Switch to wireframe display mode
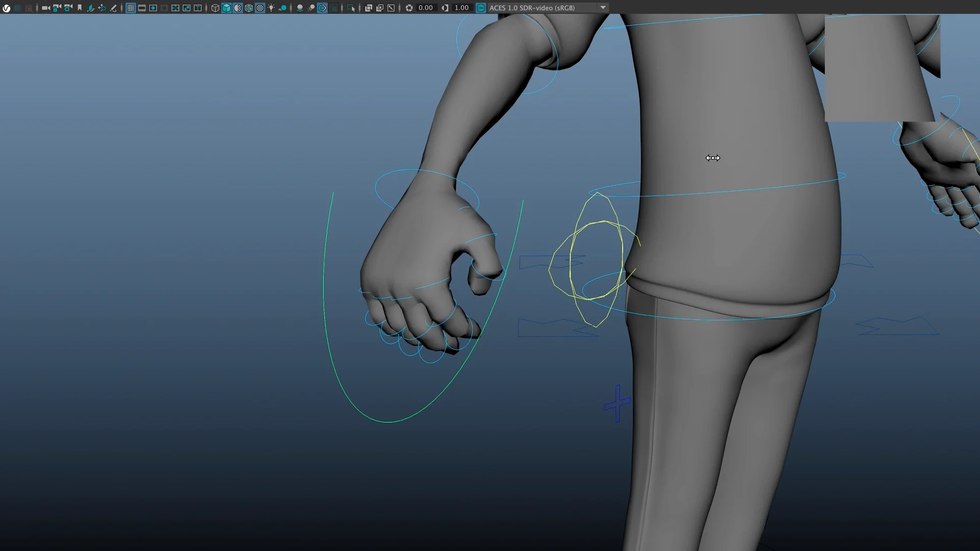 click(215, 8)
